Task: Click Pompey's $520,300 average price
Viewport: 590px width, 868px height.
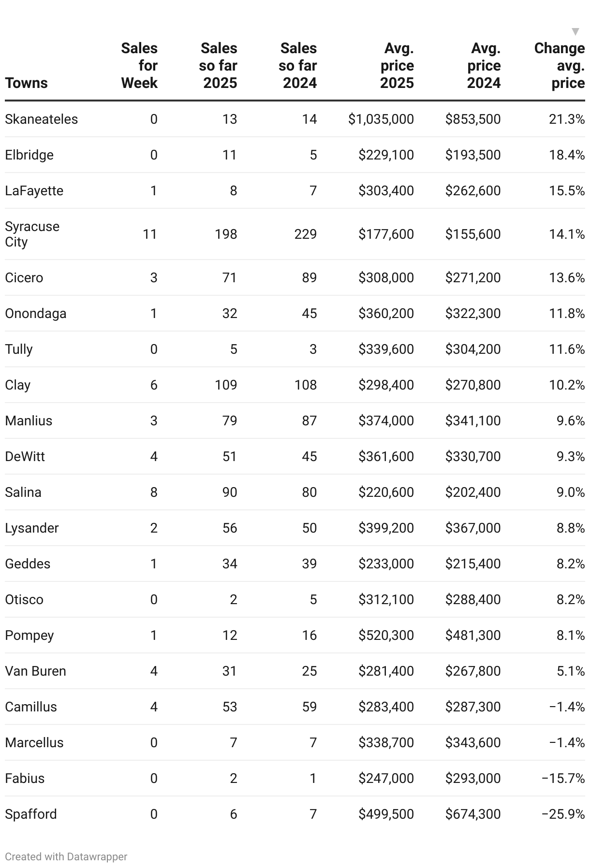Action: pyautogui.click(x=386, y=636)
